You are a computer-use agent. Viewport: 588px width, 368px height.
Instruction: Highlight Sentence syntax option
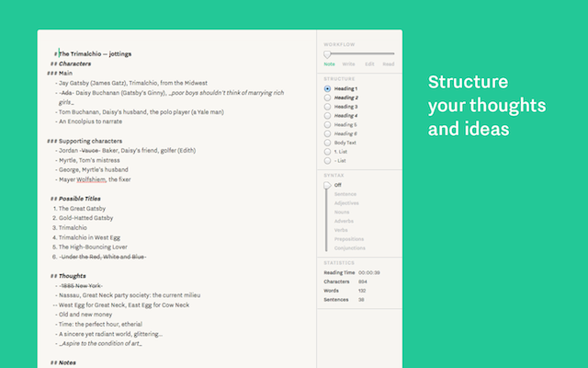(x=345, y=194)
